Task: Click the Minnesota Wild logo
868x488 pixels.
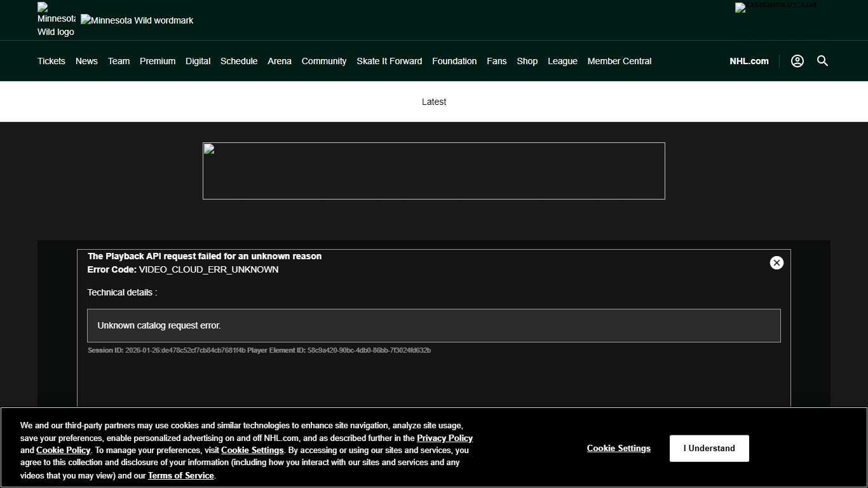Action: (x=56, y=20)
